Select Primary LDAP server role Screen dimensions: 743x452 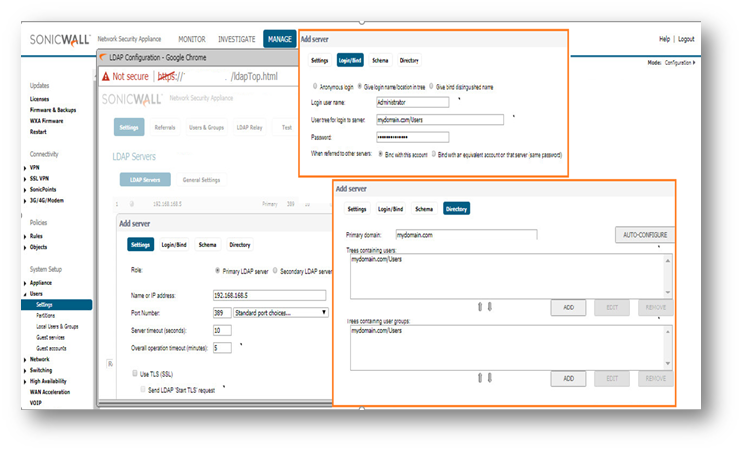click(x=219, y=270)
